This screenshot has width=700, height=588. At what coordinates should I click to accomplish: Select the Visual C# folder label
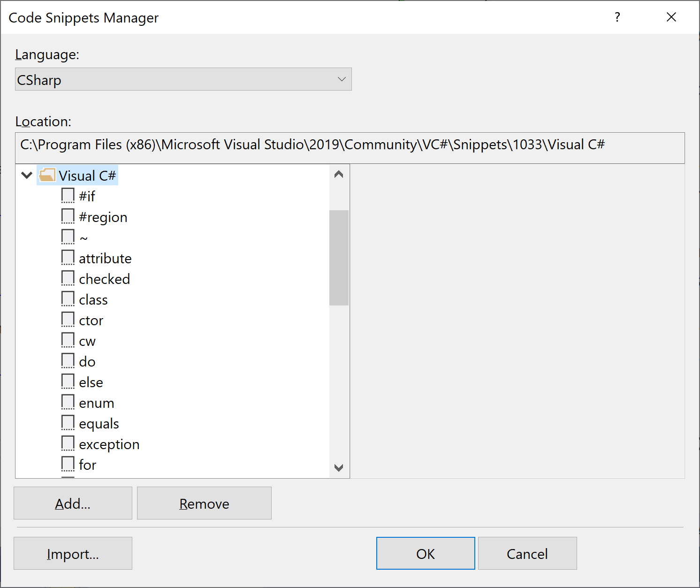pyautogui.click(x=87, y=176)
